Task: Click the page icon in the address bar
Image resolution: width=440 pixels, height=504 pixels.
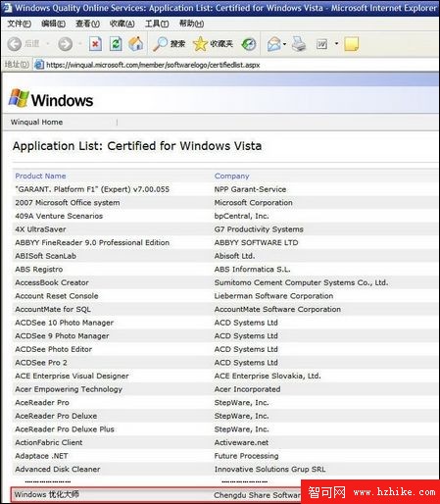Action: point(39,65)
